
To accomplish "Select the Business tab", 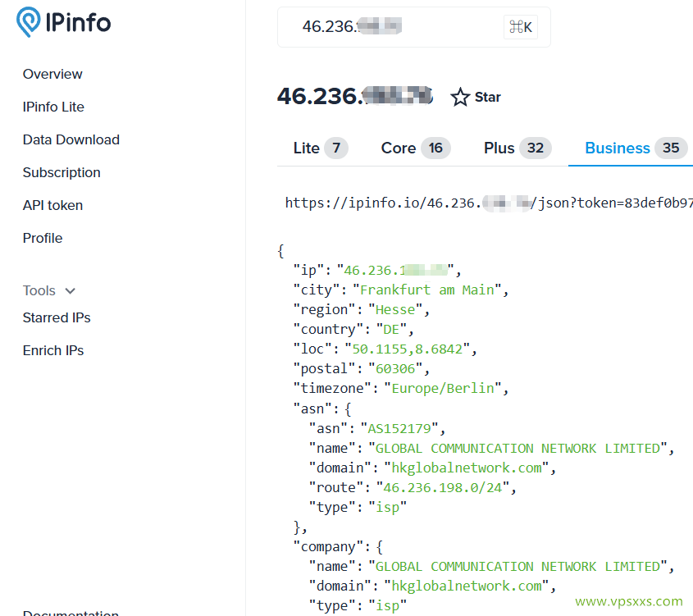I will (x=636, y=148).
